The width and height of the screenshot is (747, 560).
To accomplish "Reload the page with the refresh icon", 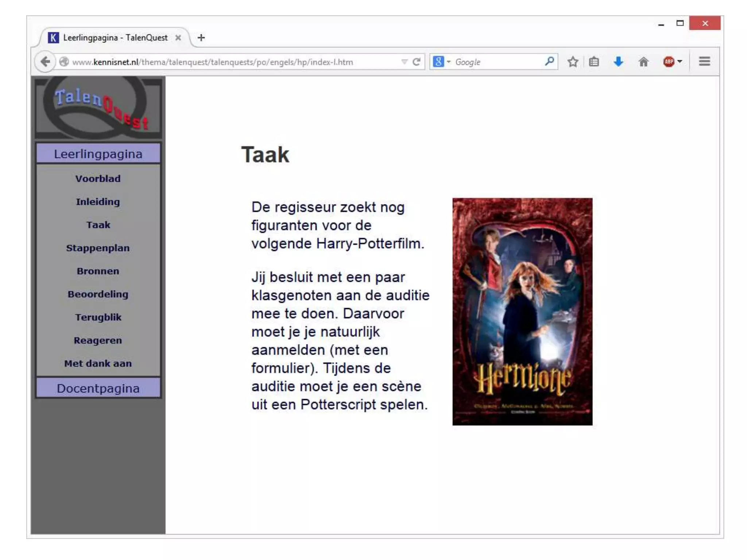I will tap(417, 62).
